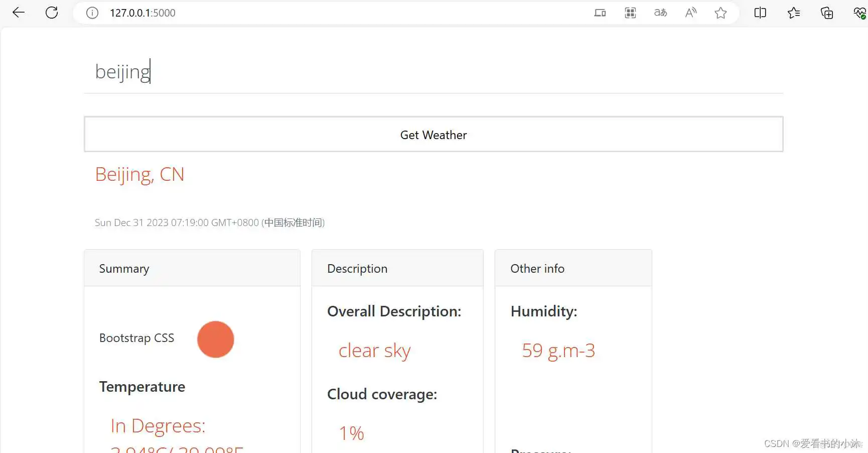868x453 pixels.
Task: Open the Collections icon
Action: [x=826, y=13]
